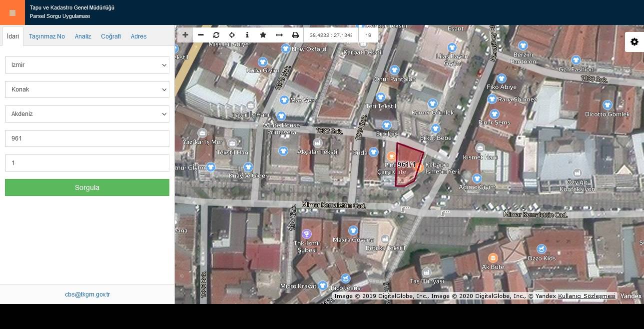Click the cbs@tkgm.gov.tr email link
This screenshot has width=644, height=329.
click(87, 294)
